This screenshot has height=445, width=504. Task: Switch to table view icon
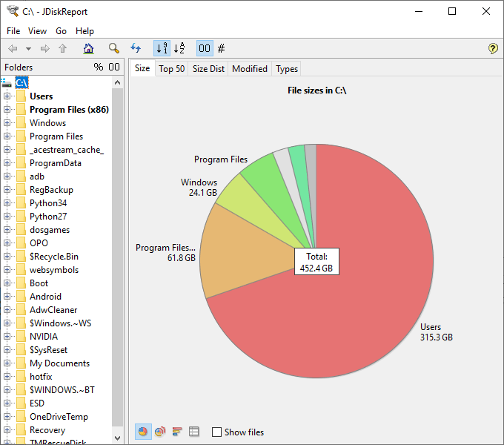point(193,432)
